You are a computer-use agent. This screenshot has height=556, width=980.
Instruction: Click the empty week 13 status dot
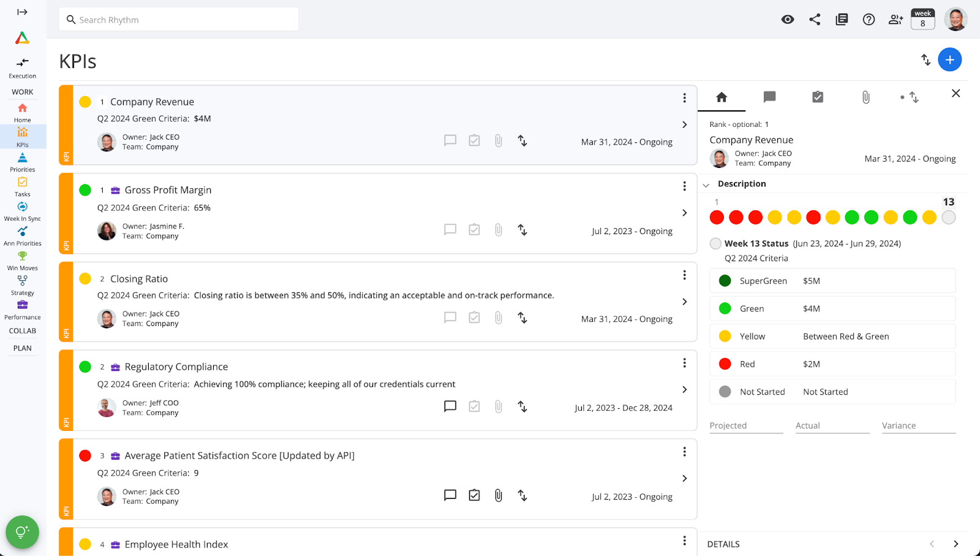click(949, 217)
